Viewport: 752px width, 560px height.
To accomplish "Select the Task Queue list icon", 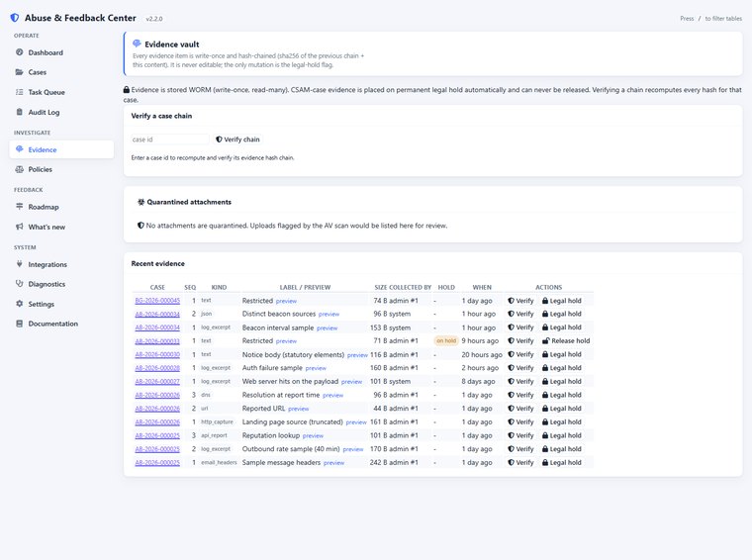I will pos(19,92).
